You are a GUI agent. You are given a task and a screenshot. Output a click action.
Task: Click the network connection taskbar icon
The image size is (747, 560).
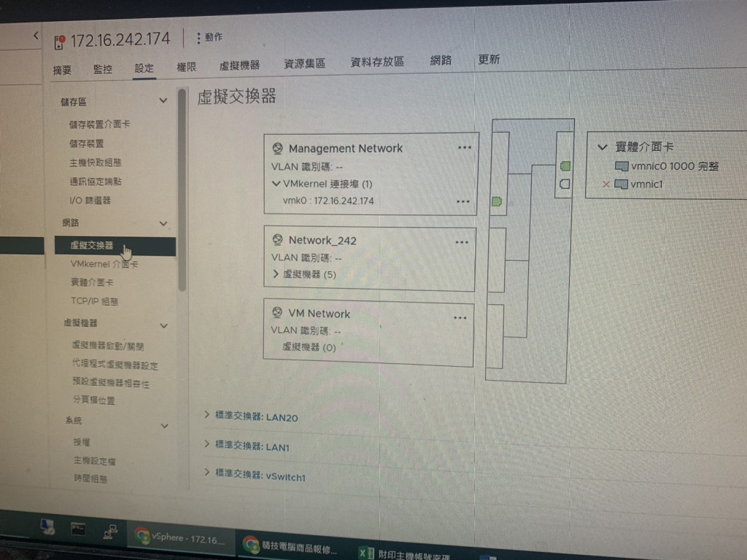pos(110,532)
